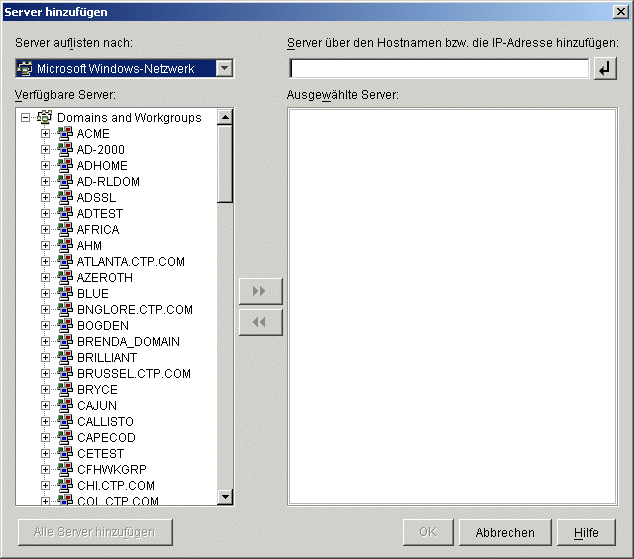
Task: Click the ATLANTA.CTP.COM domain icon
Action: pos(65,262)
